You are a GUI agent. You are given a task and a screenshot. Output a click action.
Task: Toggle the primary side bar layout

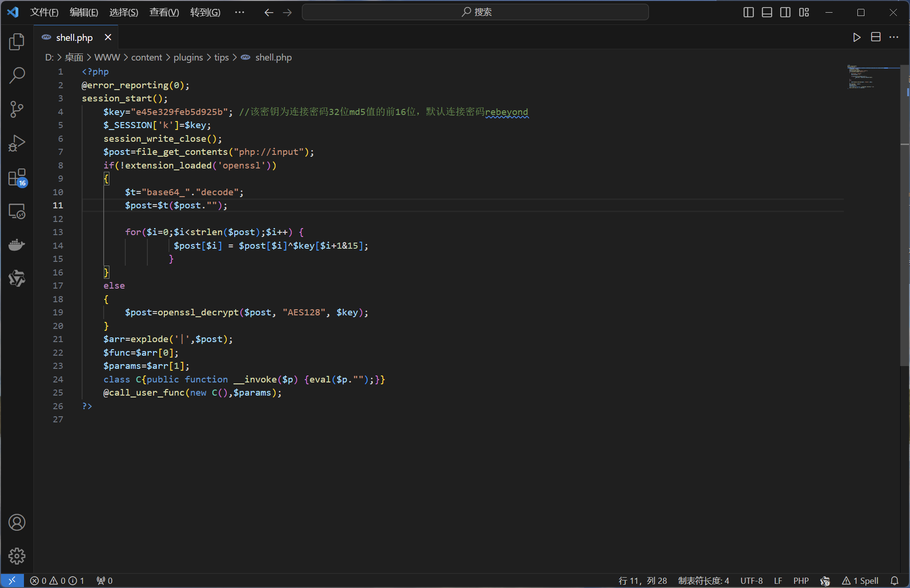(748, 12)
